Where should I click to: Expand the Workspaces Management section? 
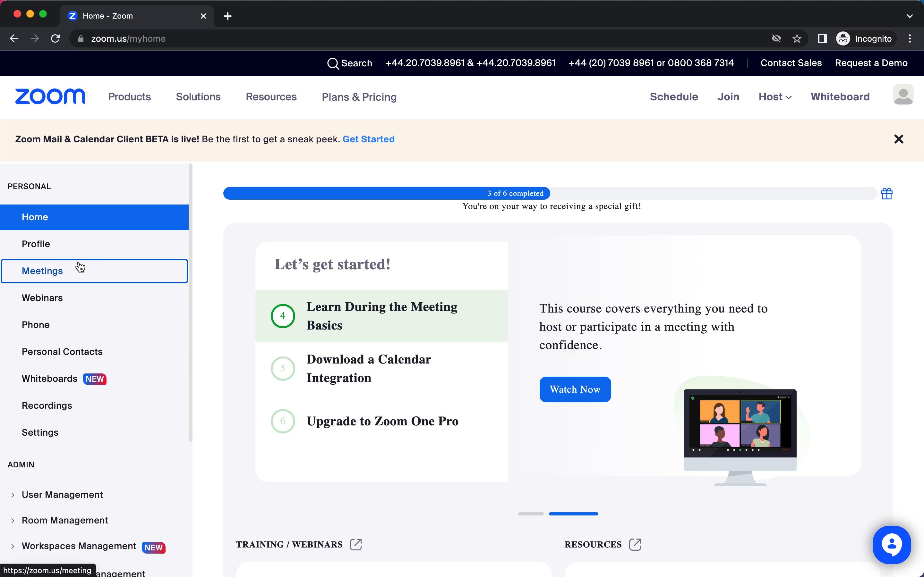[x=13, y=547]
